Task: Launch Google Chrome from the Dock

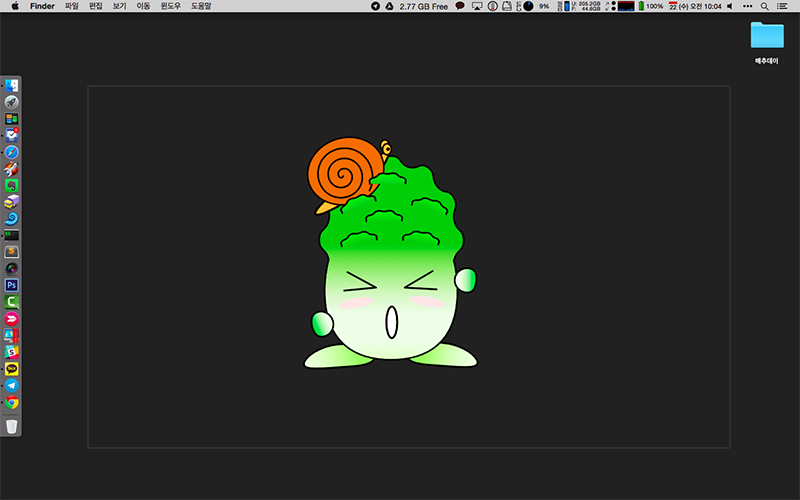Action: pyautogui.click(x=11, y=403)
